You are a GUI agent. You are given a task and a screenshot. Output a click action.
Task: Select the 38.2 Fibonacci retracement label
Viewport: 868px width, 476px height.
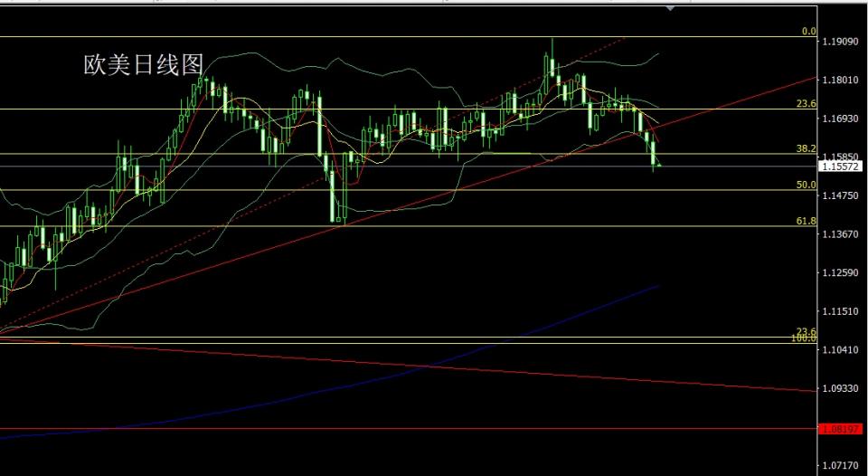[x=806, y=148]
